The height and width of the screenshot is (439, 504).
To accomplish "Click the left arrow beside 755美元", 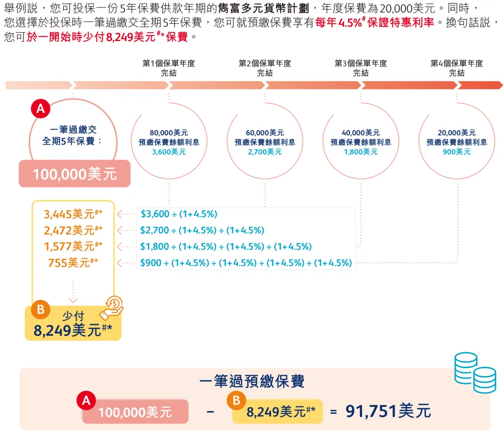I will [x=126, y=263].
